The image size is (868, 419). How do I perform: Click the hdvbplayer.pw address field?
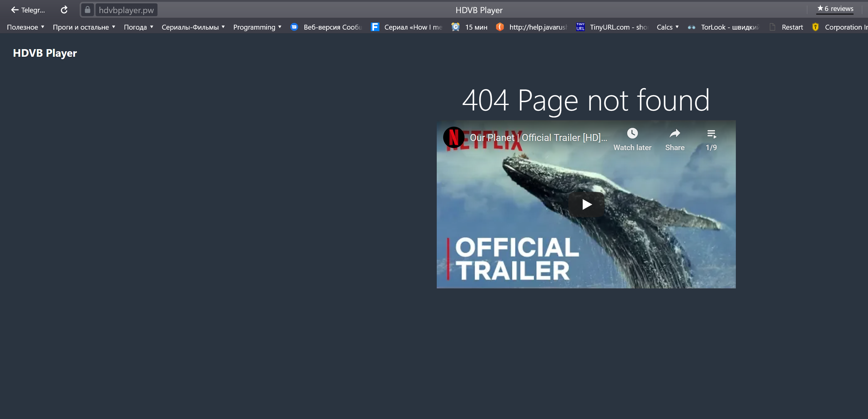(126, 10)
